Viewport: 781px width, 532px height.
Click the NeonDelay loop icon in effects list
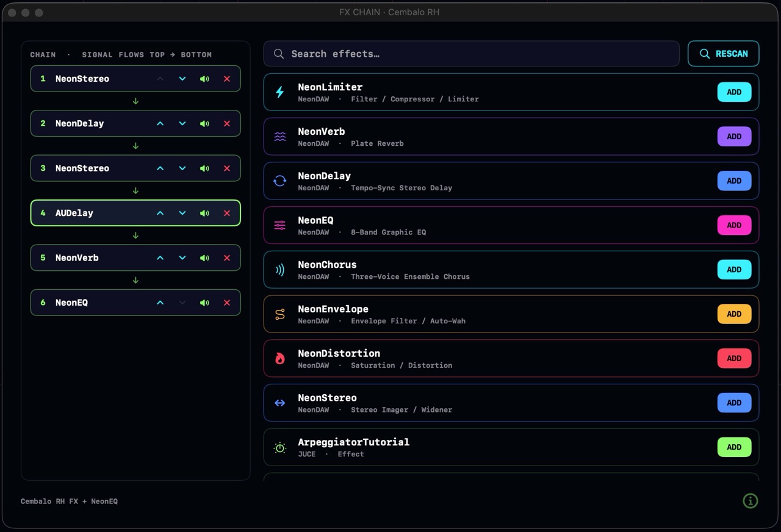tap(279, 181)
